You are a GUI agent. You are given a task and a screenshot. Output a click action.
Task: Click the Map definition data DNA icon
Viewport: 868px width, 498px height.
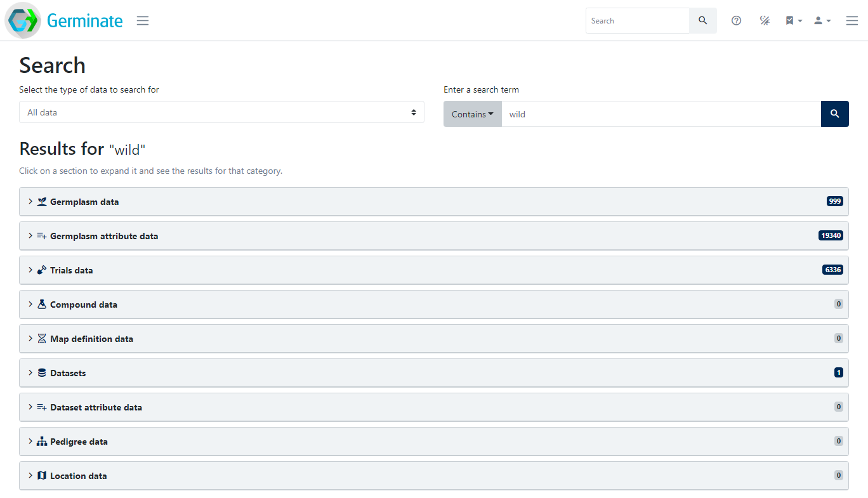click(41, 338)
